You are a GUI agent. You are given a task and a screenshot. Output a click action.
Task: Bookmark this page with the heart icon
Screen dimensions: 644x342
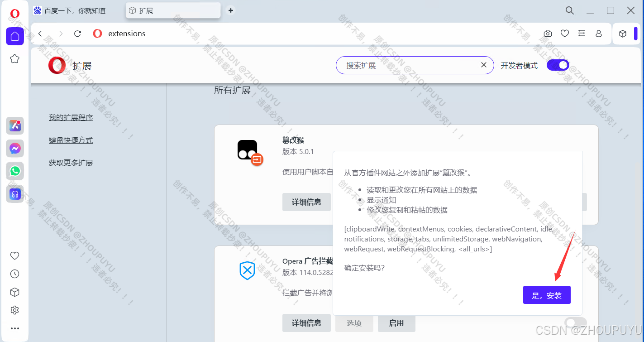[x=565, y=34]
